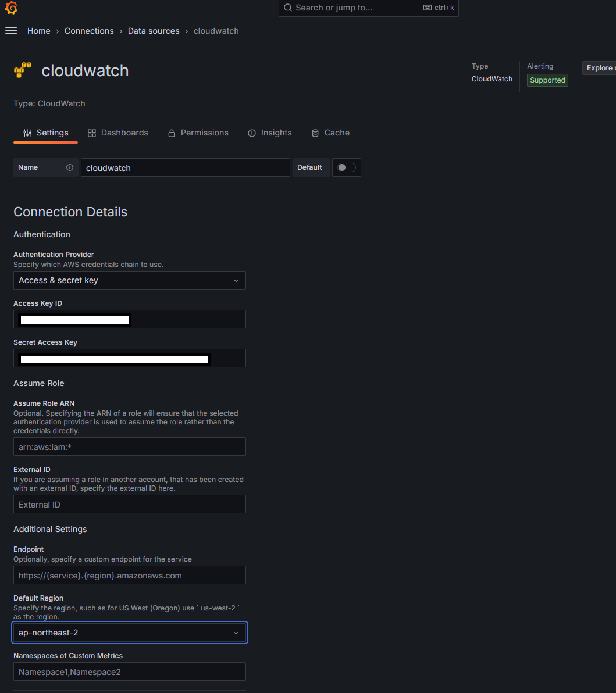
Task: Click the Settings tab sliders icon
Action: pyautogui.click(x=27, y=133)
